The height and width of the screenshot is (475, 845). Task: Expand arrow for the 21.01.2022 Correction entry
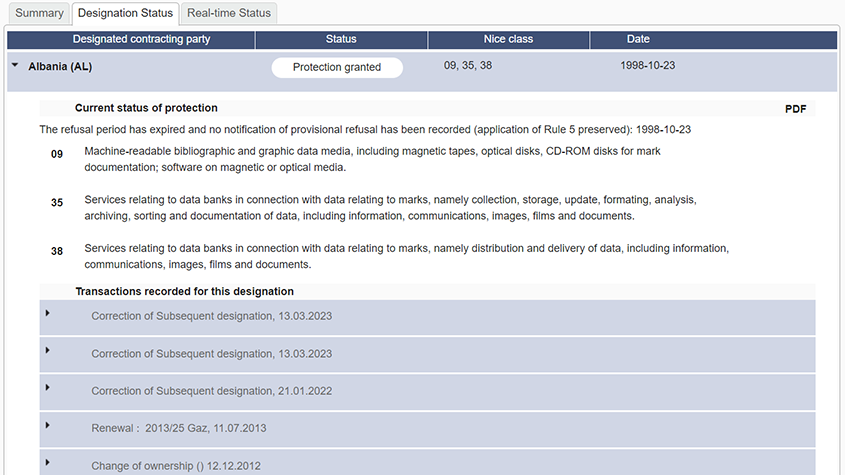(47, 387)
